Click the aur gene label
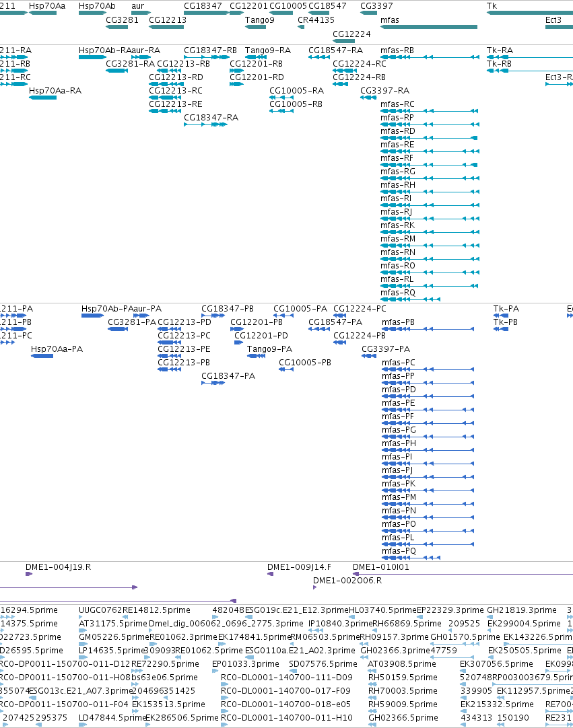The image size is (573, 728). point(137,6)
